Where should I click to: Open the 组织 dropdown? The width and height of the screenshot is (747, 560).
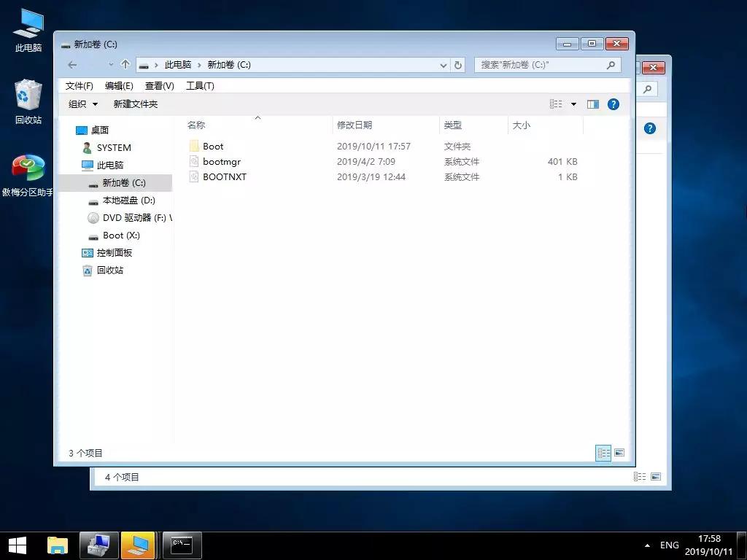(82, 104)
